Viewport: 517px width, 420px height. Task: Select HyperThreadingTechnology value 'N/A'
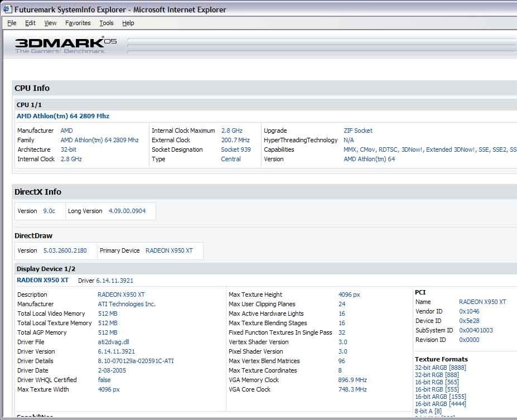[x=349, y=140]
